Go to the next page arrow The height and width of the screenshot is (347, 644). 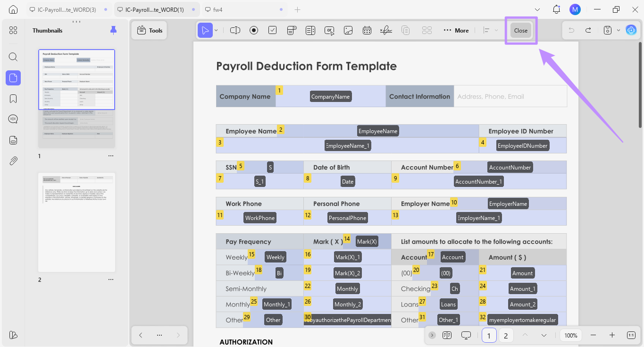pyautogui.click(x=178, y=335)
